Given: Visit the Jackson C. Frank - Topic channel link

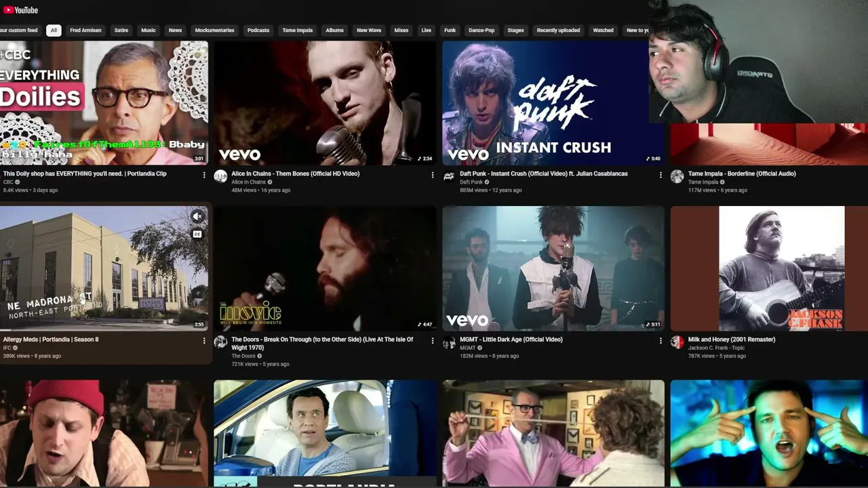Looking at the screenshot, I should [x=716, y=348].
